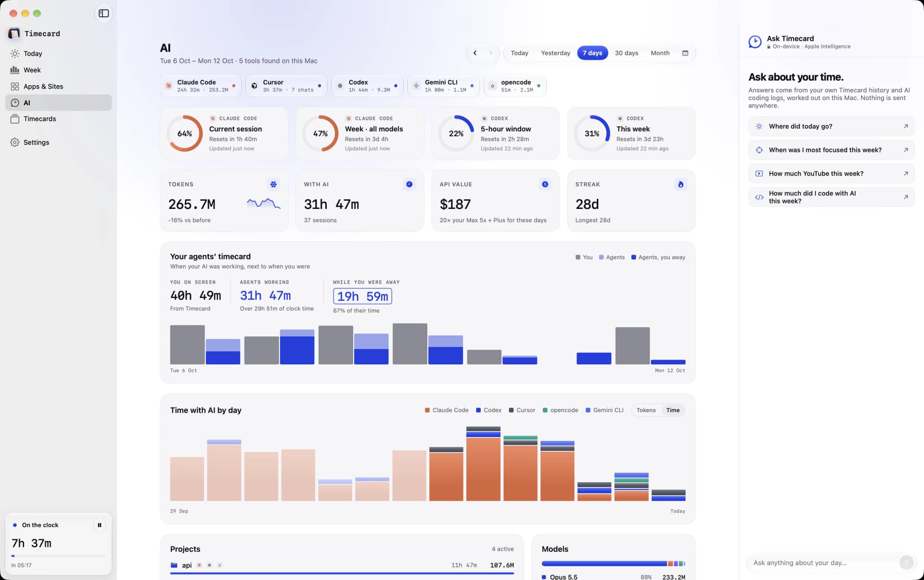Open the AI sidebar item
This screenshot has width=924, height=580.
tap(58, 103)
